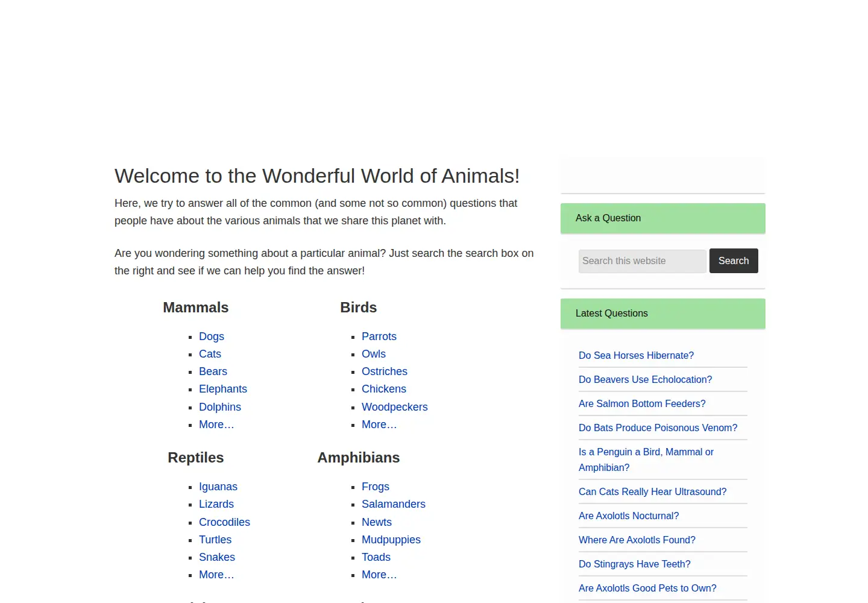Visit the Chickens link
This screenshot has height=603, width=868.
tap(384, 389)
